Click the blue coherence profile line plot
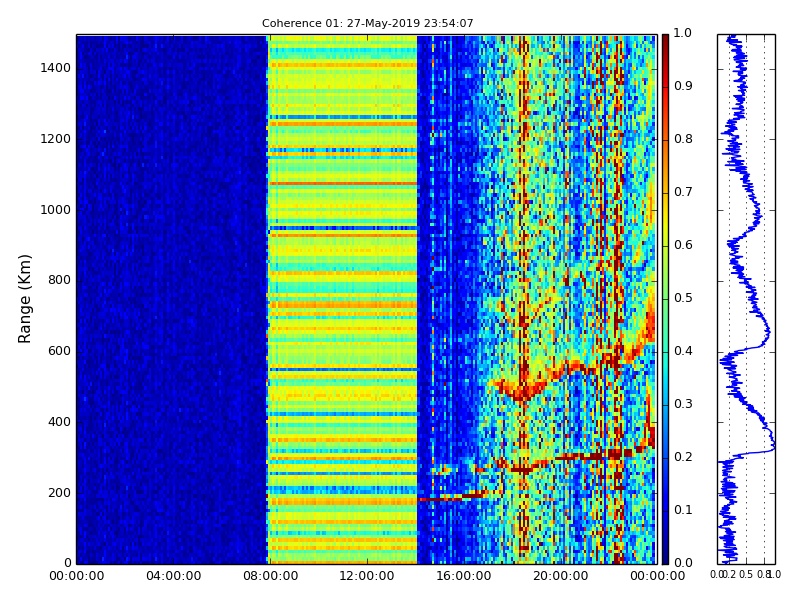 [746, 299]
